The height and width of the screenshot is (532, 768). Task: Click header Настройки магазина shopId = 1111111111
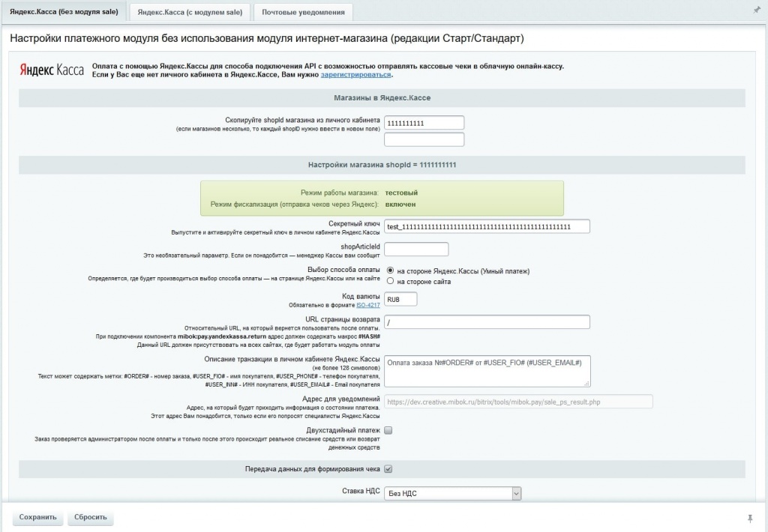pos(382,165)
